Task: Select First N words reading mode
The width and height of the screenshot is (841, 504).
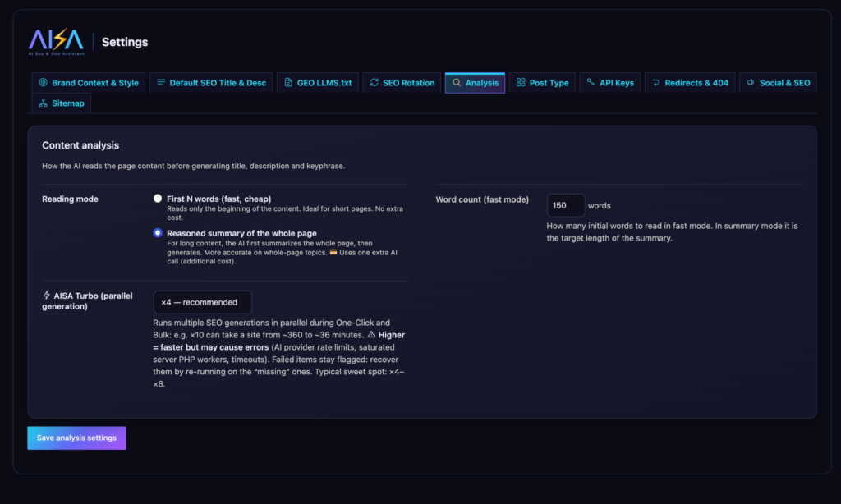Action: [x=158, y=199]
